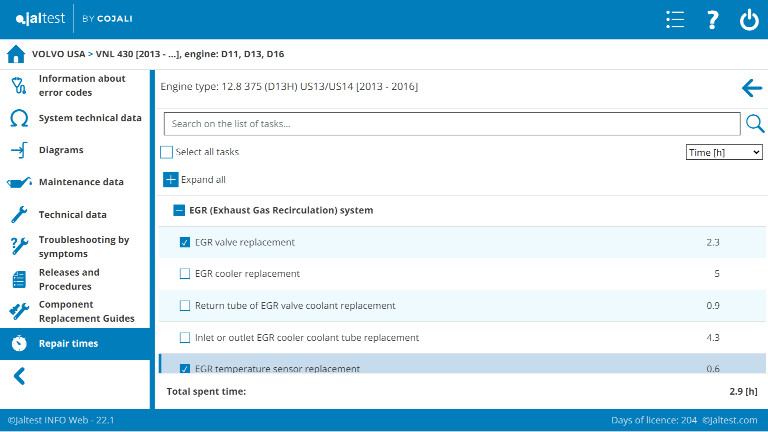Open the Time [h] dropdown
The width and height of the screenshot is (768, 432).
[724, 152]
